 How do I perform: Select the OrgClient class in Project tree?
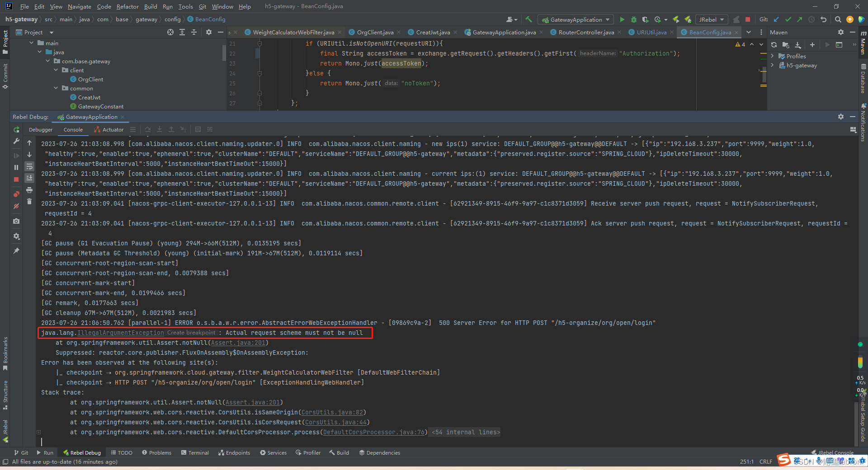click(x=91, y=79)
